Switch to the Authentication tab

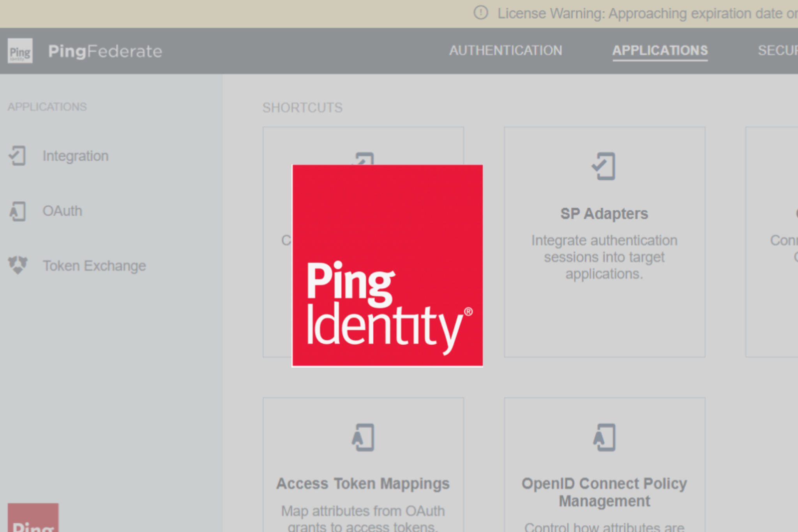505,51
